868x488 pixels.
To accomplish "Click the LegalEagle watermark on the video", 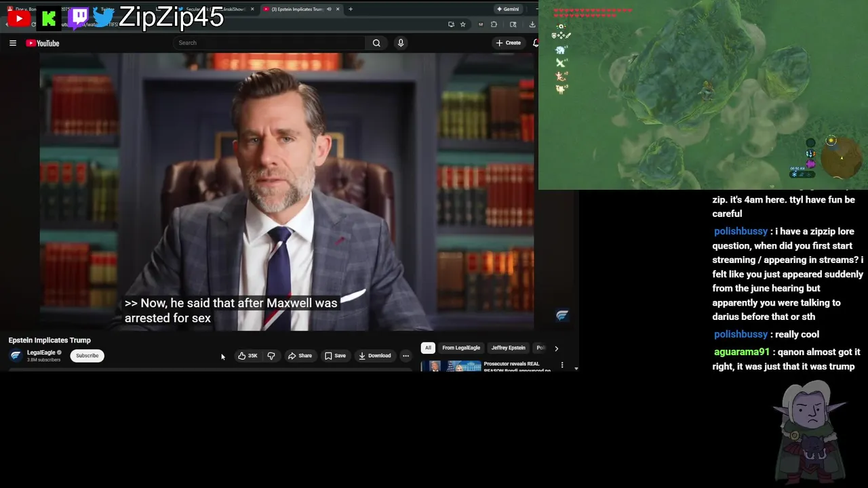I will coord(562,315).
